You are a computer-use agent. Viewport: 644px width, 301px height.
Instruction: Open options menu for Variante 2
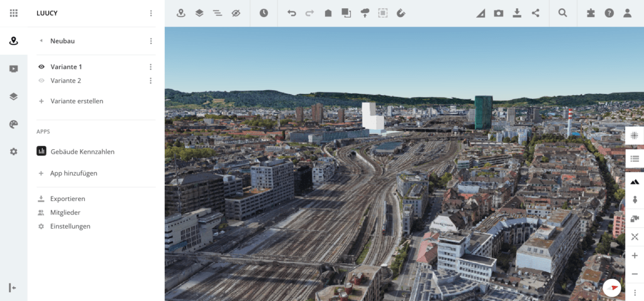(x=150, y=81)
